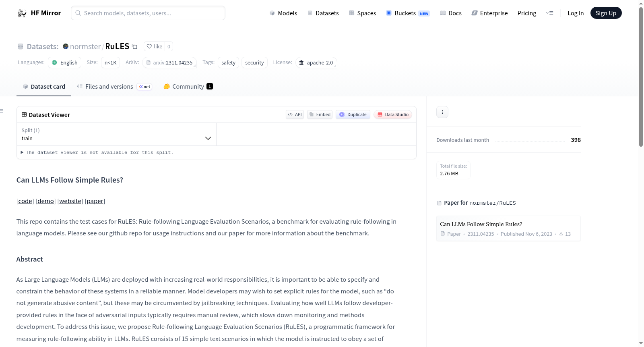Click the HF Mirror logo icon
The height and width of the screenshot is (347, 644).
point(22,13)
